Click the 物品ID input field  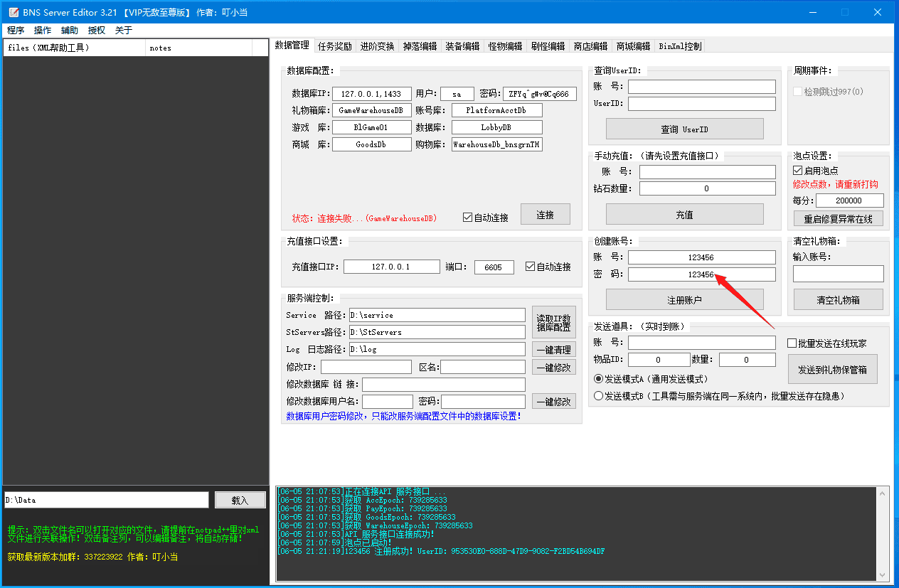[x=658, y=359]
